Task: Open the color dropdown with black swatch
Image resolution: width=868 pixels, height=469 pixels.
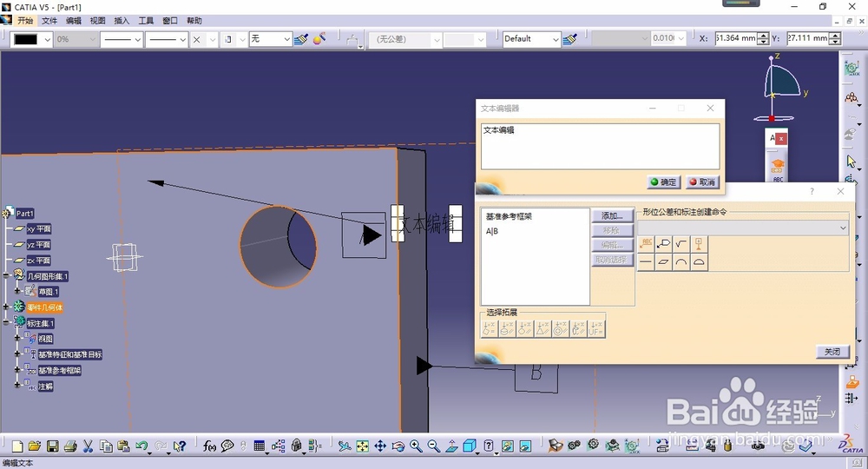Action: [x=48, y=40]
